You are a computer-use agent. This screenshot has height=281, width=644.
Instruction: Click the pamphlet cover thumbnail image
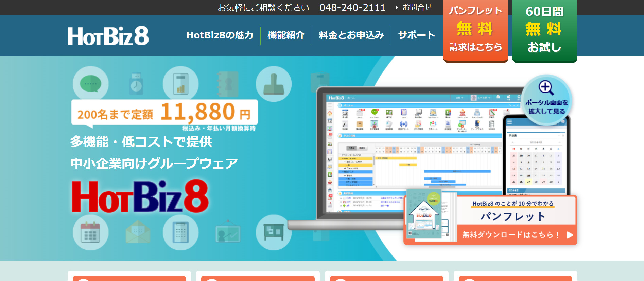(x=424, y=214)
